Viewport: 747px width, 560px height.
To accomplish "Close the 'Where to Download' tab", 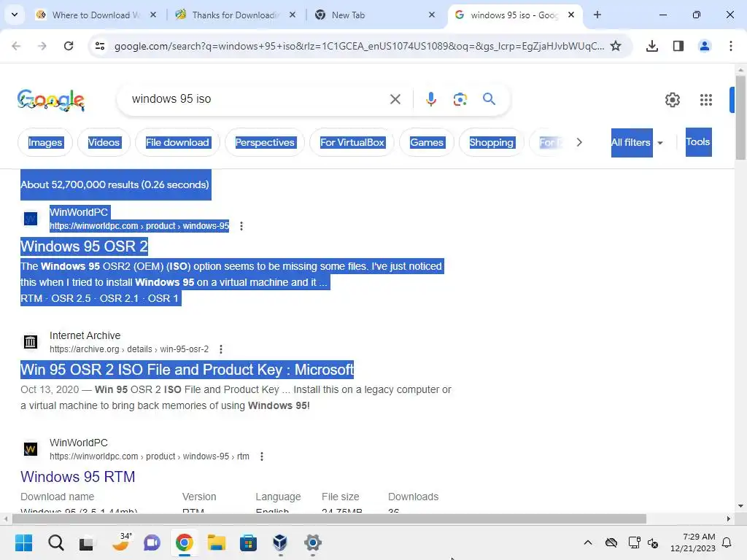I will (x=153, y=15).
